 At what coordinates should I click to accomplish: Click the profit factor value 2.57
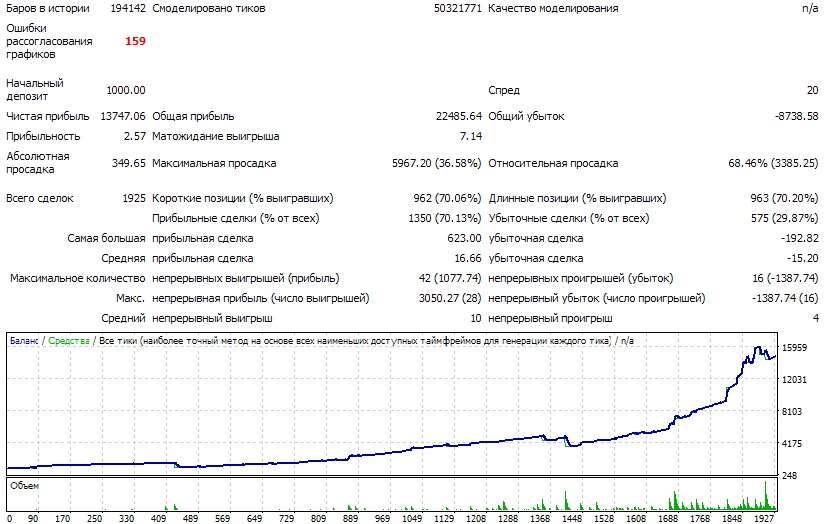[135, 137]
